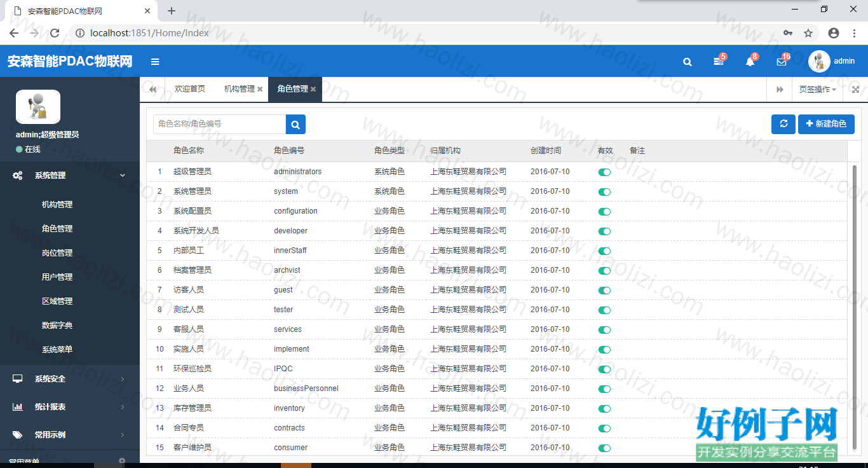Toggle the 有效 switch for 实施人员

pos(604,350)
